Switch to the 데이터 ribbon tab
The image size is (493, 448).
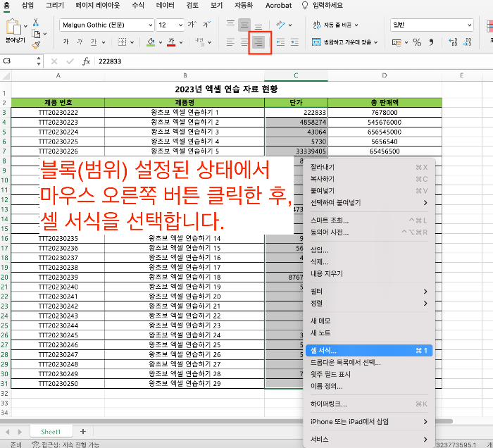point(166,6)
